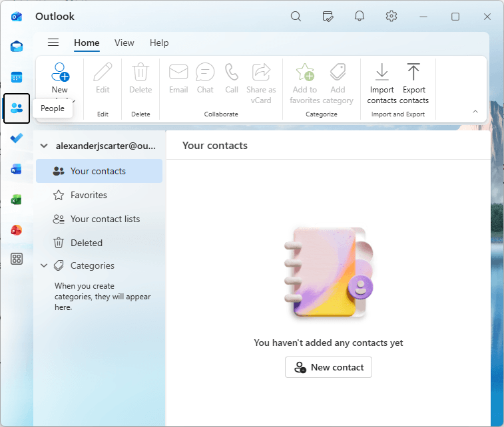Click the address book illustration

tap(328, 273)
